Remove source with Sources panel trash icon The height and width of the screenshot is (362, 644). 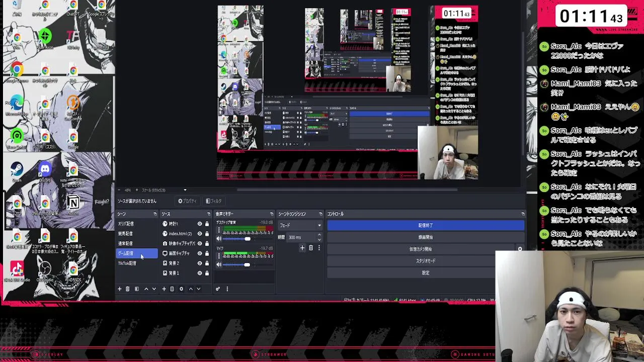pos(172,289)
